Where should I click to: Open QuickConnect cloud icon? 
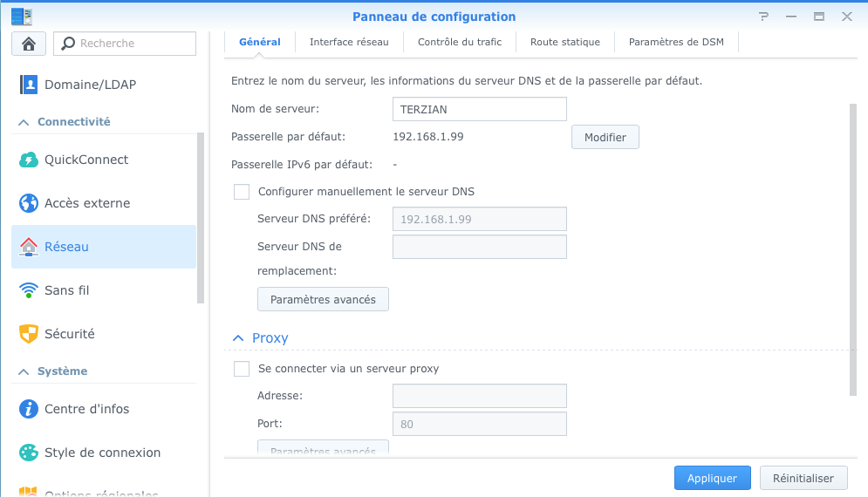point(30,160)
